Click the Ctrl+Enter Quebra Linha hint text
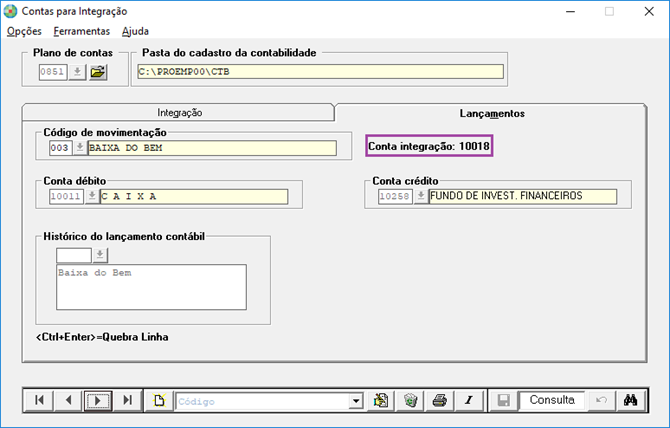 (102, 337)
